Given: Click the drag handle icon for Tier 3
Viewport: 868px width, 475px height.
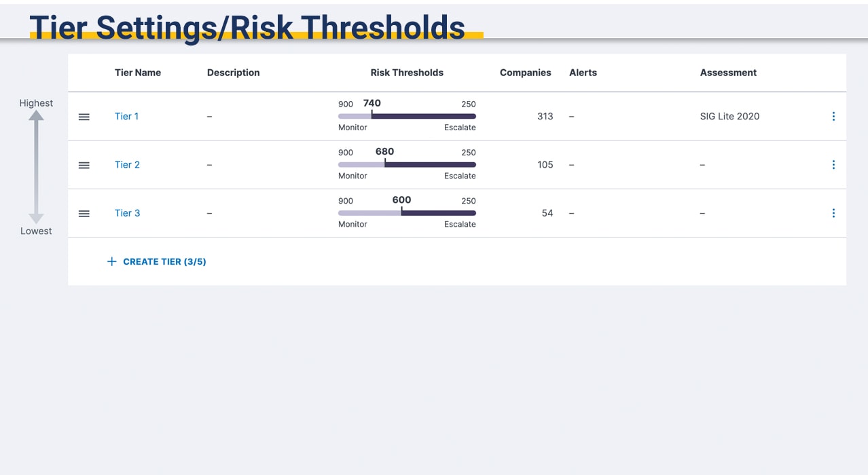Looking at the screenshot, I should click(x=84, y=214).
